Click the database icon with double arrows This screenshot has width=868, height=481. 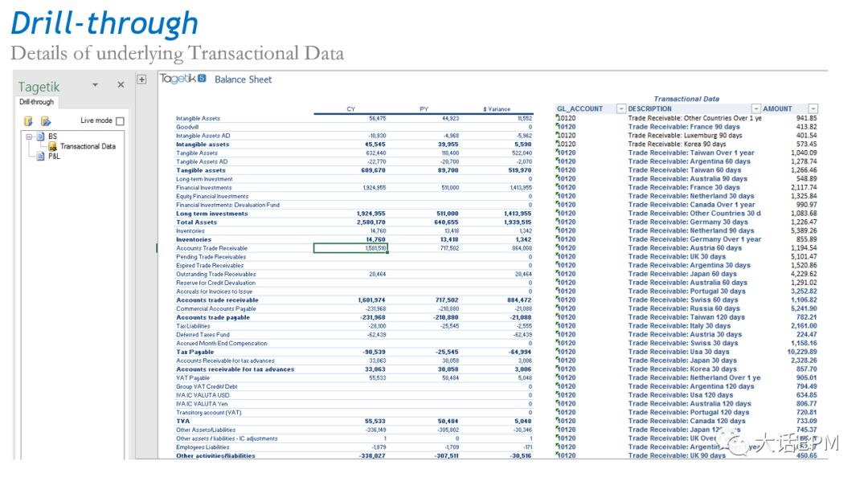(46, 121)
